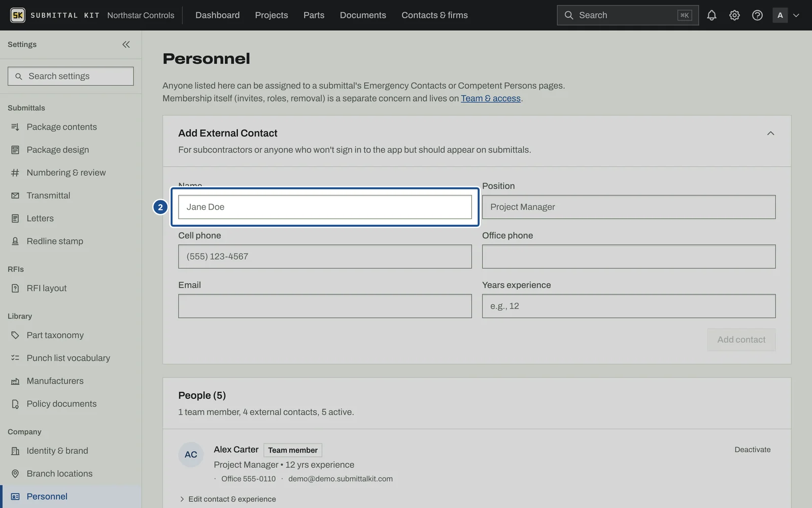This screenshot has width=812, height=508.
Task: Click the Identity & brand building icon
Action: point(15,451)
